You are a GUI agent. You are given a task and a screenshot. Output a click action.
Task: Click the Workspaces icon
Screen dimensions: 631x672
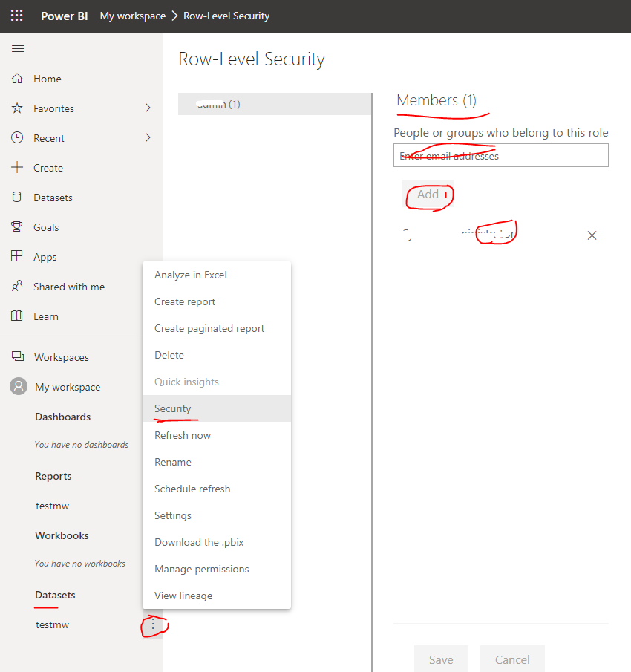click(18, 356)
